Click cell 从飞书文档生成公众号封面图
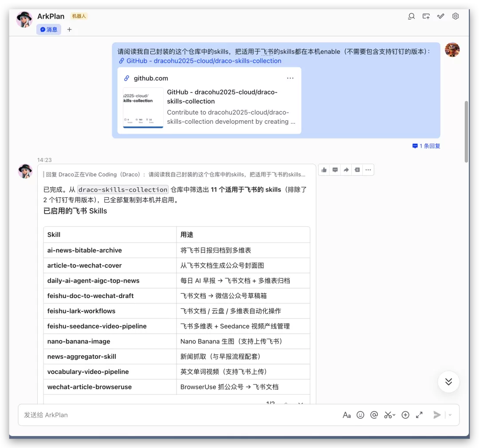 click(x=243, y=266)
